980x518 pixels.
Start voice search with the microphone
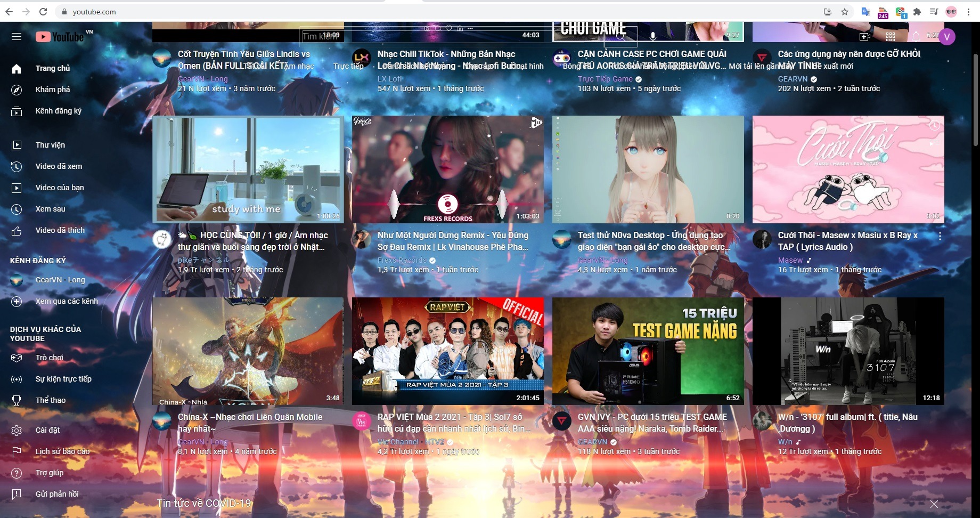pos(653,36)
